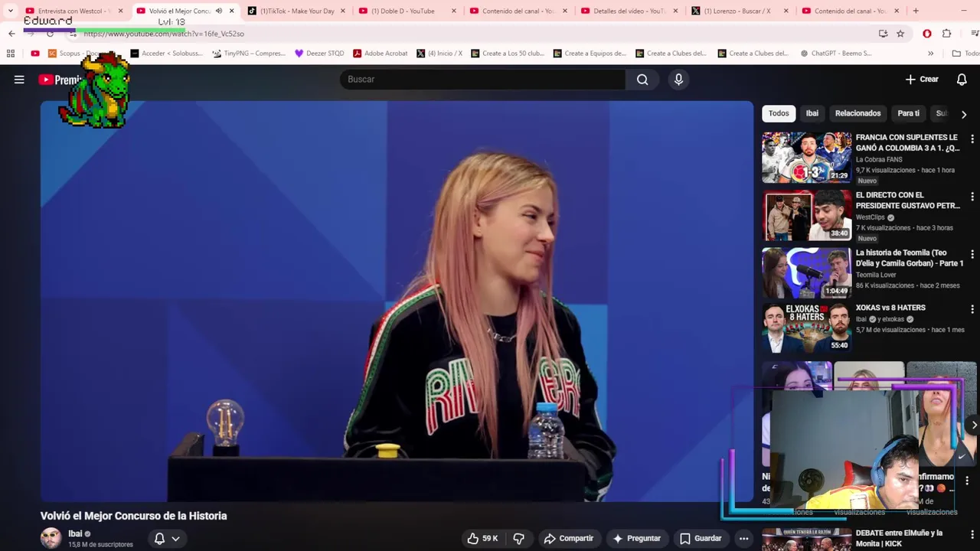Image resolution: width=980 pixels, height=551 pixels.
Task: Open Ibai channel avatar
Action: click(x=51, y=538)
